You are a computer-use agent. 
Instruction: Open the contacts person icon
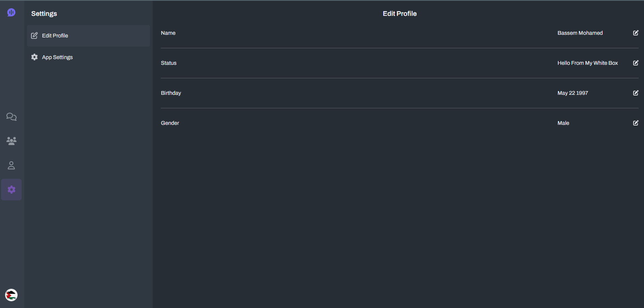(11, 165)
